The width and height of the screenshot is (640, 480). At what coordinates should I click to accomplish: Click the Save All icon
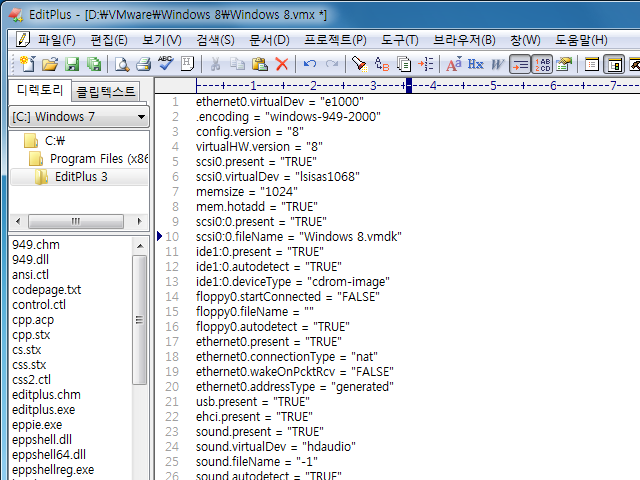pyautogui.click(x=94, y=64)
